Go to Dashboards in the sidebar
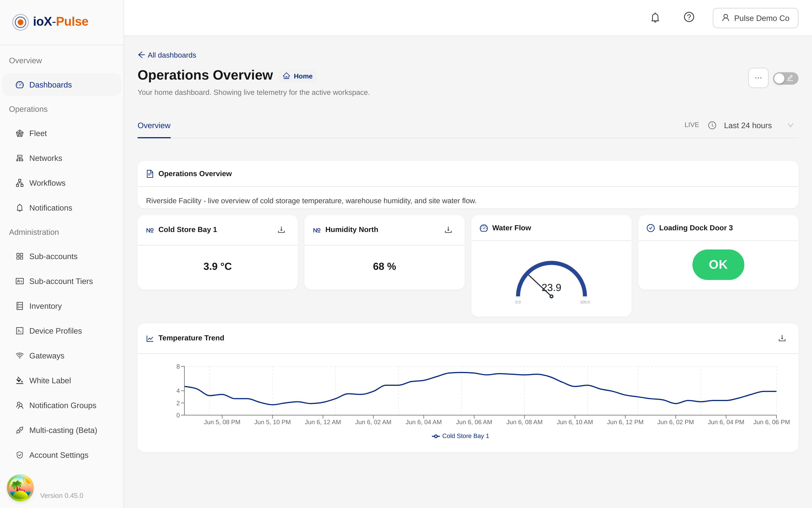 pos(62,85)
